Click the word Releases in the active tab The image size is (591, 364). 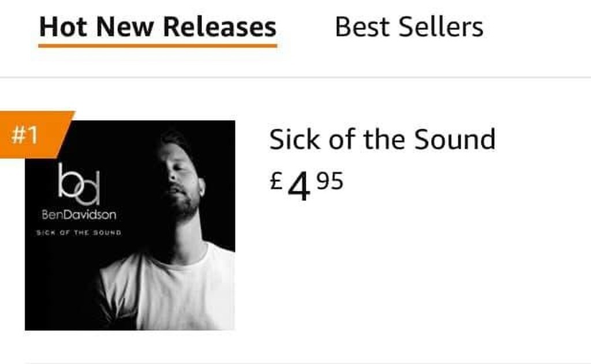tap(220, 27)
